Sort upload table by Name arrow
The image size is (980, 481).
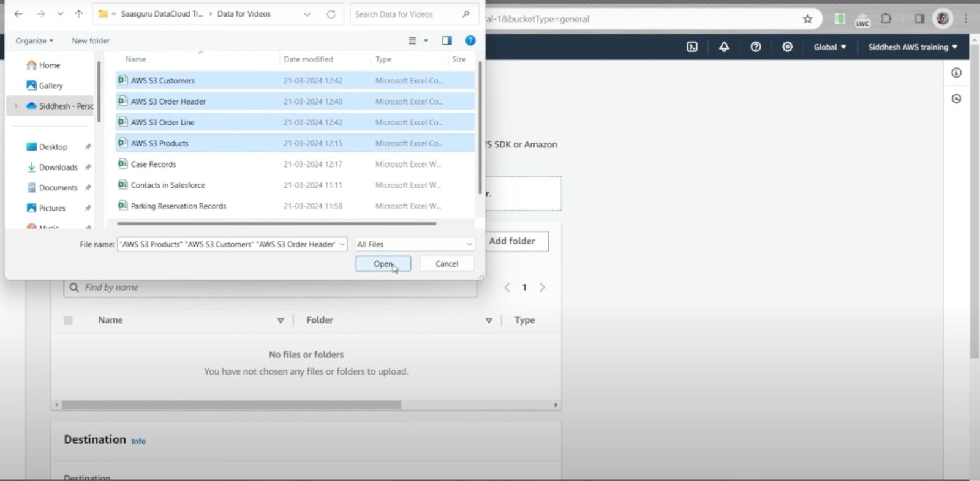(281, 320)
